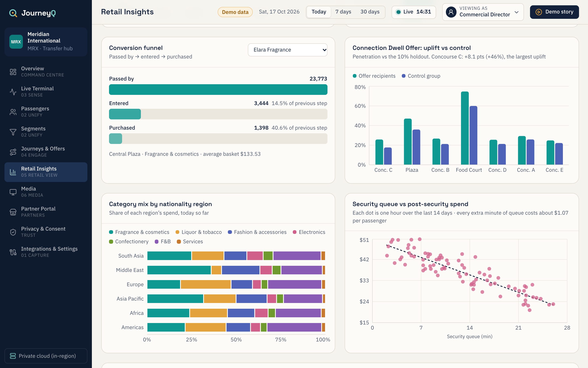
Task: Click the Food Court offer recipients bar
Action: click(464, 128)
